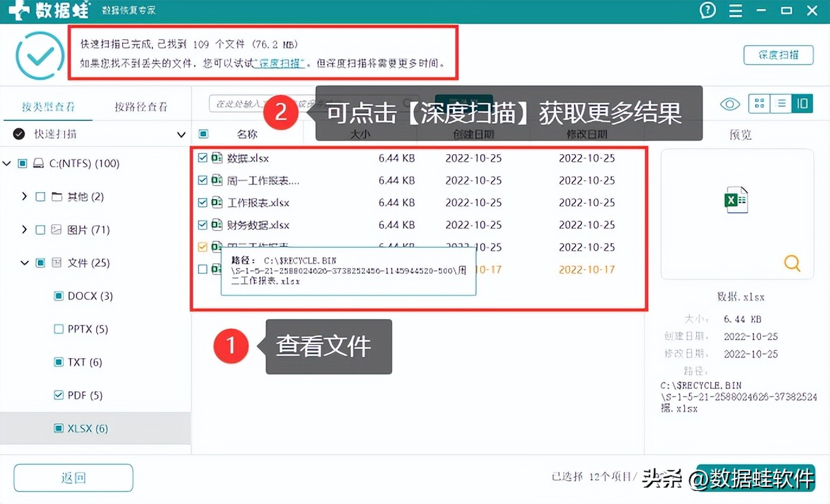Click the 数据蛙 logo in title bar
Viewport: 830px width, 504px height.
point(50,10)
